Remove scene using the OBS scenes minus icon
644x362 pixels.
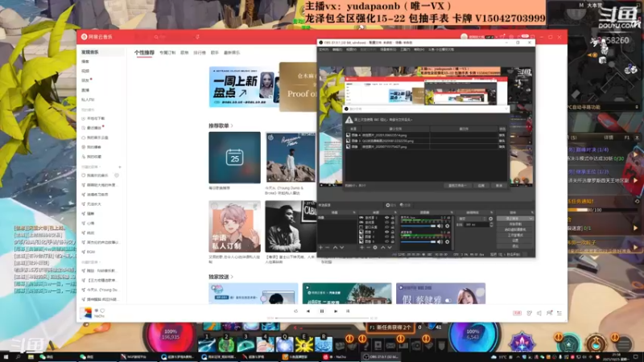coord(328,248)
